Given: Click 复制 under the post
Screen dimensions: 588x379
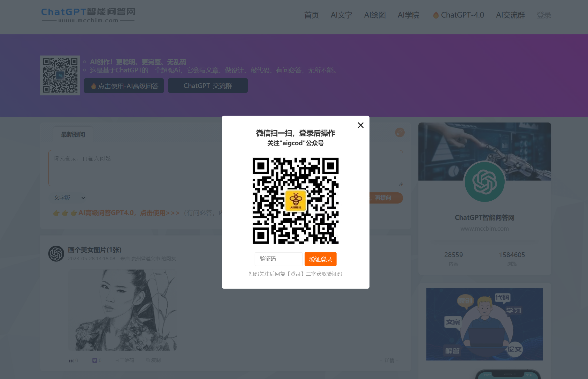Looking at the screenshot, I should (153, 360).
